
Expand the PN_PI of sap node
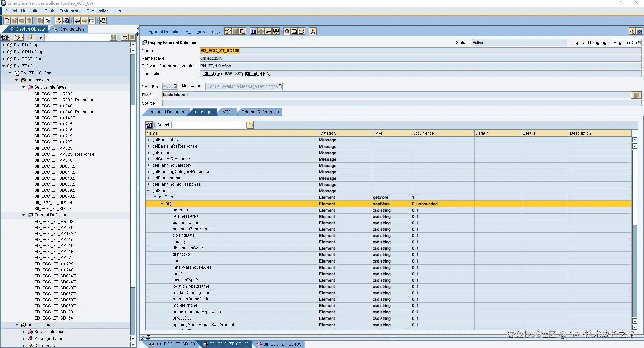4,45
